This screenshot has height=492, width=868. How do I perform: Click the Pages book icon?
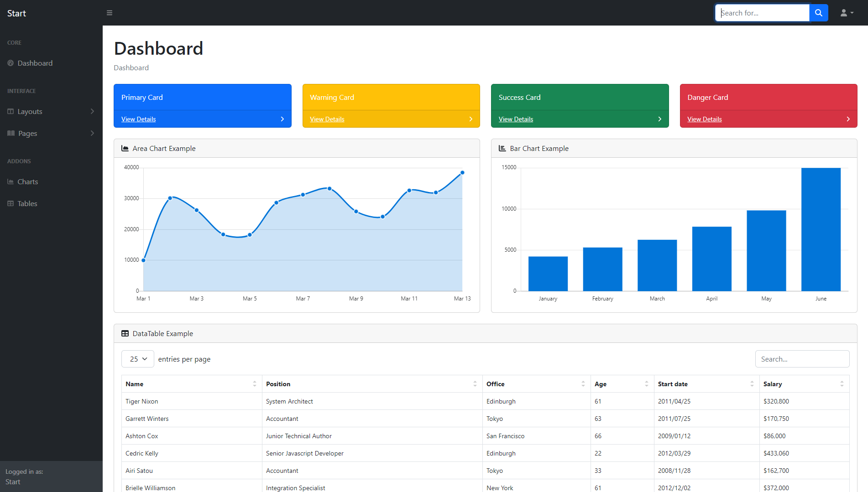click(x=11, y=133)
